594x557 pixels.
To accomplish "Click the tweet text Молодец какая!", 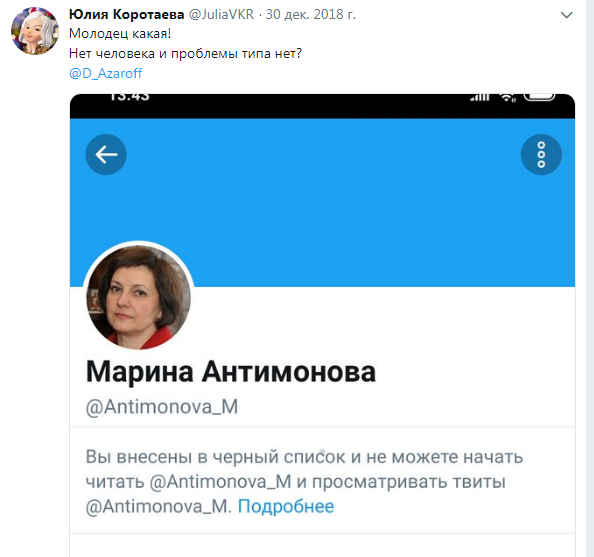I will [120, 34].
